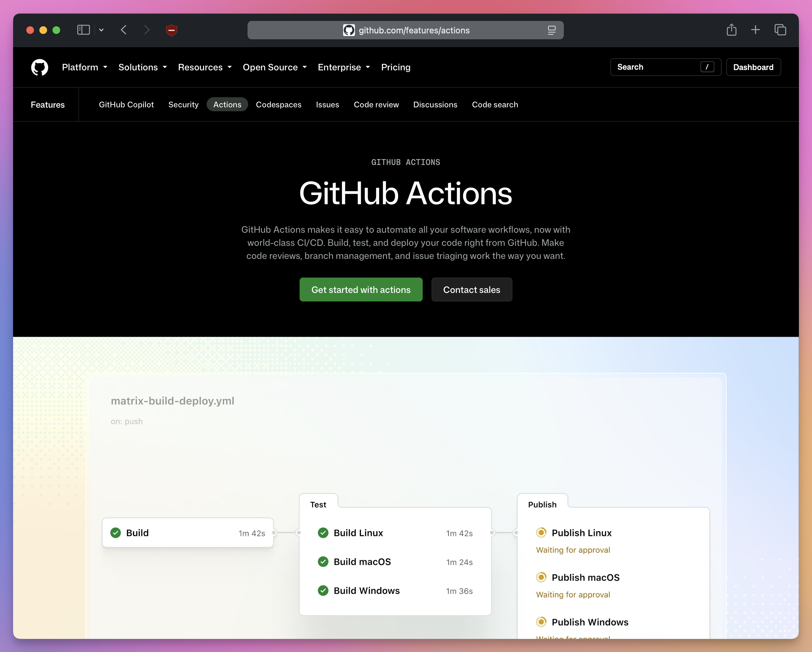Click the GITHUB ACTIONS eyebrow label
Viewport: 812px width, 652px height.
[x=406, y=162]
